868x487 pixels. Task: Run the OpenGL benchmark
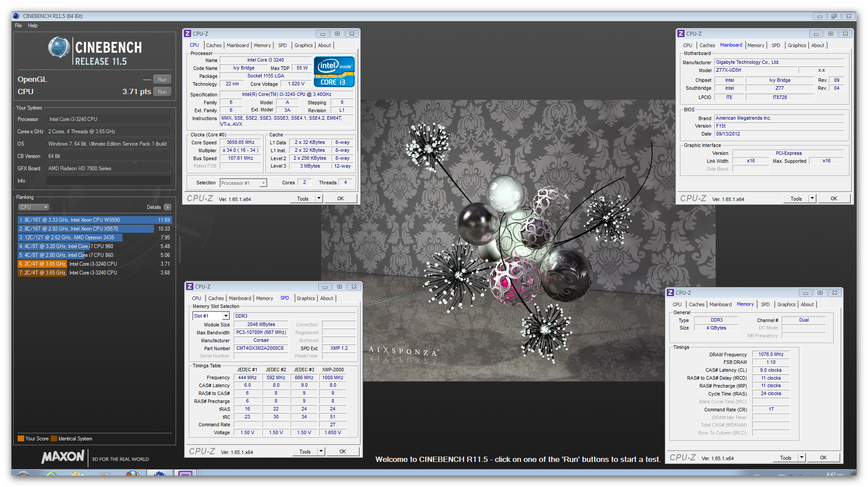point(162,80)
